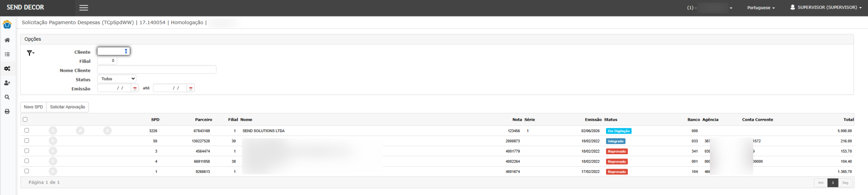Open the Portuguese language dropdown
This screenshot has height=195, width=868.
tap(761, 8)
